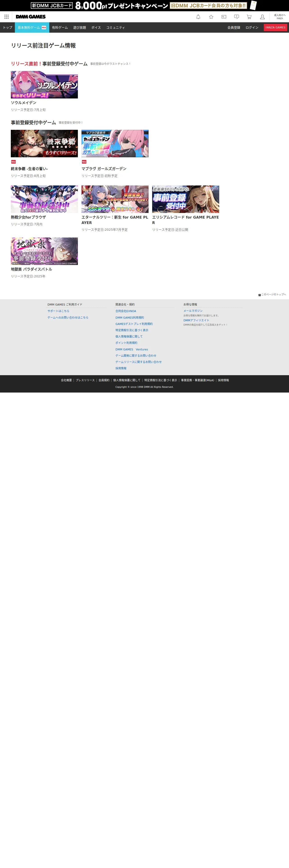Select the 遊び放題 menu item
Image resolution: width=289 pixels, height=868 pixels.
(79, 28)
